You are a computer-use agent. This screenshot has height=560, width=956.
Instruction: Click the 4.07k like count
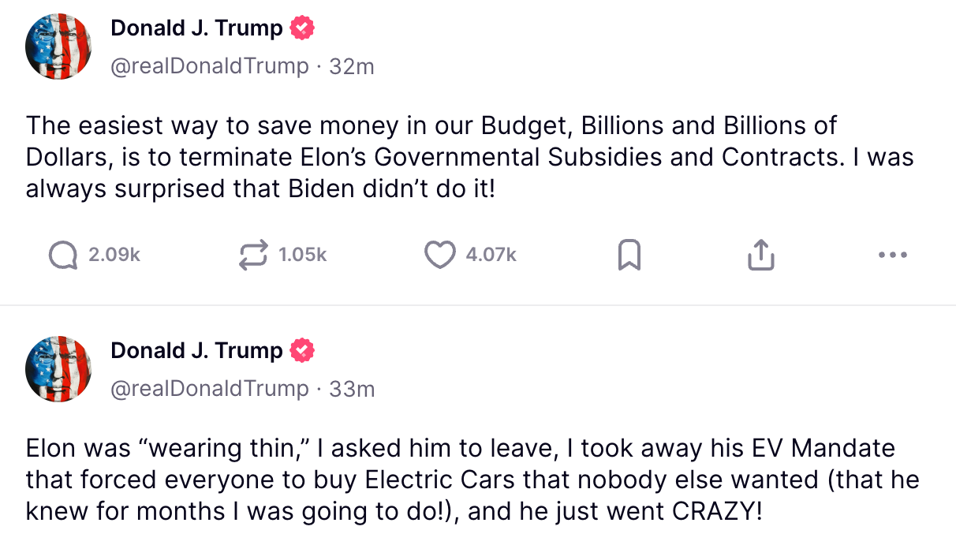click(491, 255)
